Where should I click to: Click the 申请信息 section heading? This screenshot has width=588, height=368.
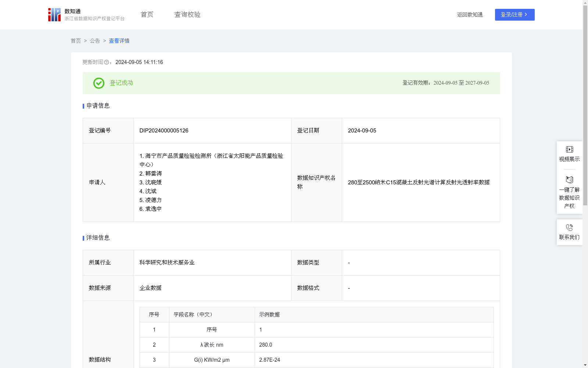point(98,106)
